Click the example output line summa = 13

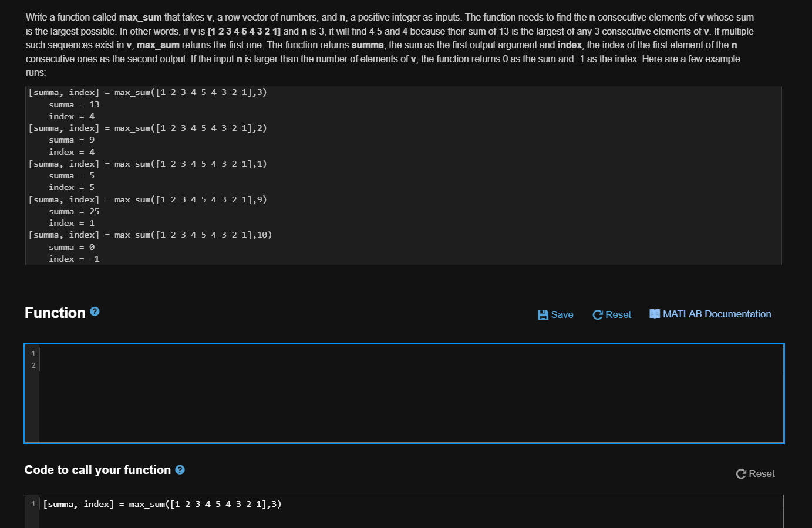tap(75, 104)
